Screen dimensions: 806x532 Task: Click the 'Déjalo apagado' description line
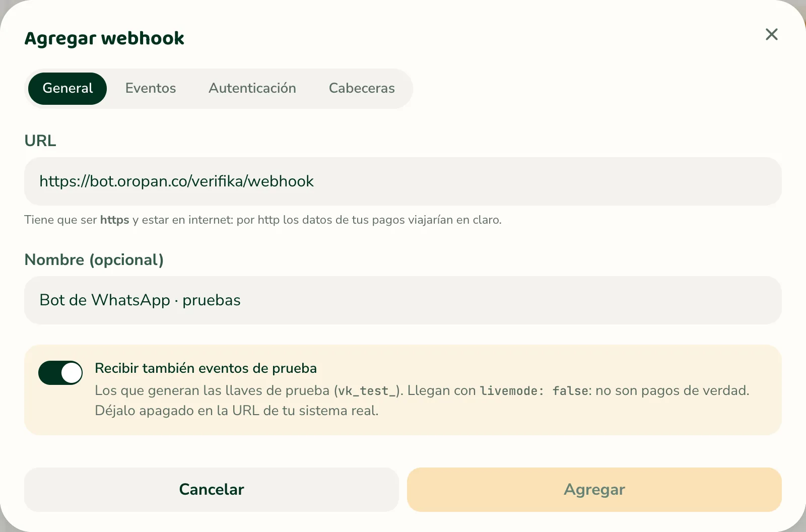click(x=237, y=411)
